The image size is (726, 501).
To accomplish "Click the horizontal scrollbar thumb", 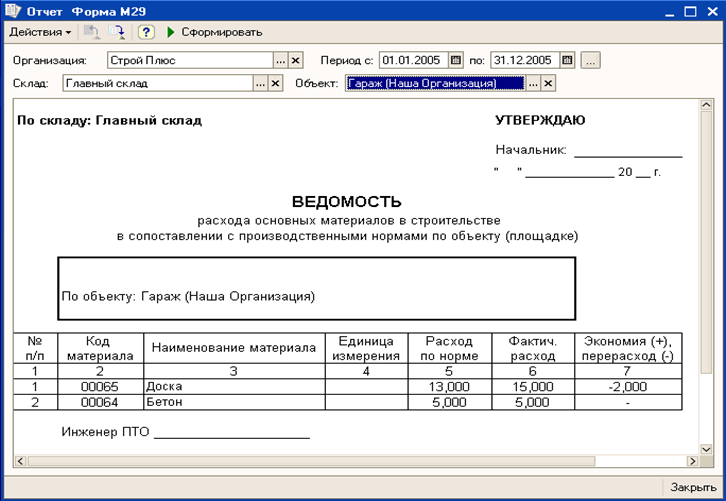I will (x=311, y=461).
